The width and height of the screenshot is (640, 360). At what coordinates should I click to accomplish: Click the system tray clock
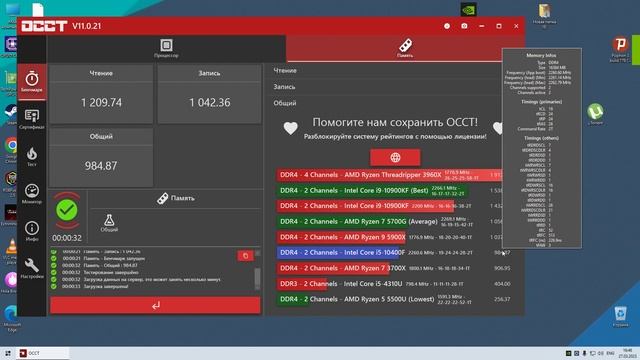[628, 353]
